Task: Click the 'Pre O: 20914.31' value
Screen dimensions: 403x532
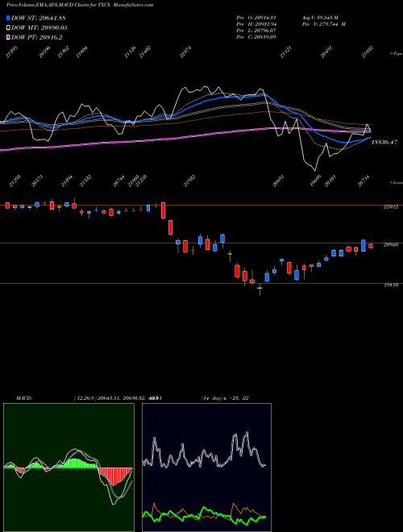Action: tap(256, 18)
